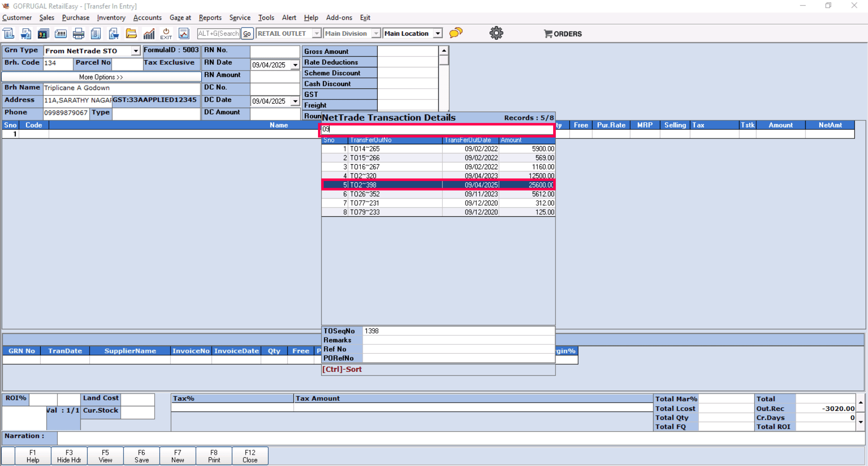
Task: Expand the Main Location dropdown
Action: (x=438, y=33)
